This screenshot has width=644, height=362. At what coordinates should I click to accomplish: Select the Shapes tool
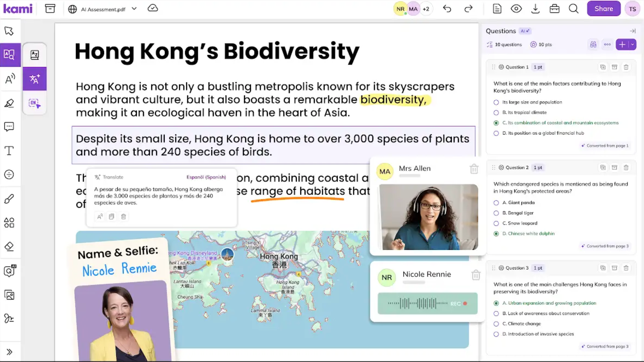point(9,222)
